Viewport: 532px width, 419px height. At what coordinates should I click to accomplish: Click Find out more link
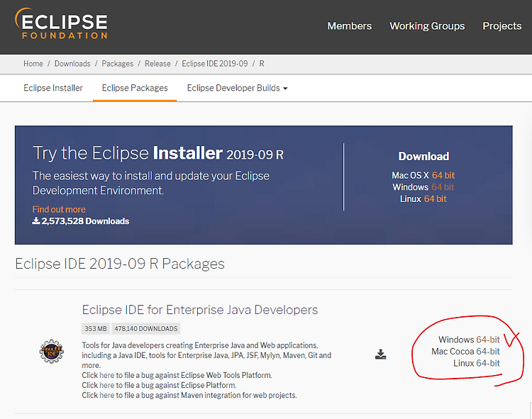click(x=59, y=210)
